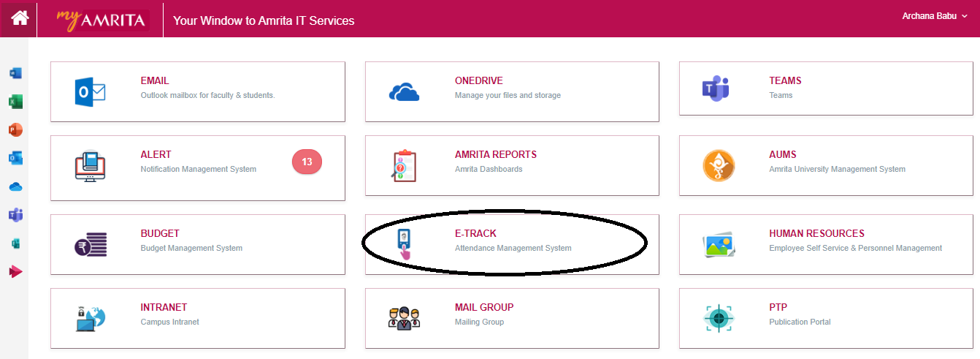Open Teams icon in the left sidebar

(15, 214)
